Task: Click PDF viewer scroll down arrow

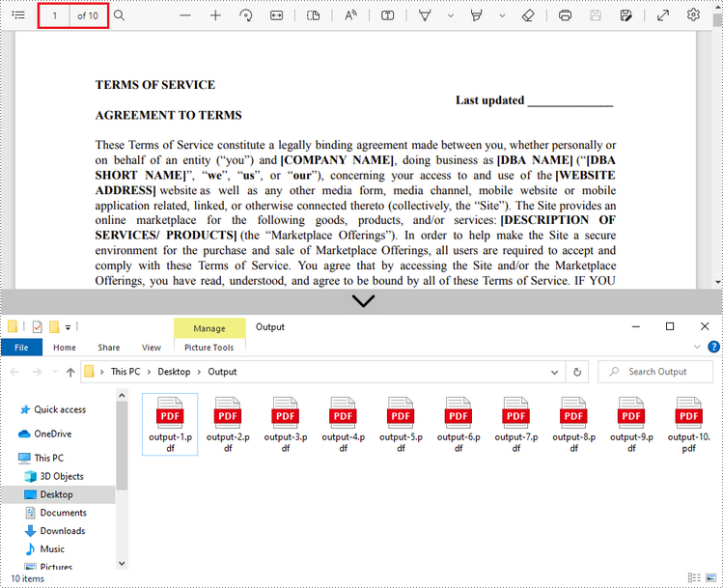Action: click(x=718, y=281)
